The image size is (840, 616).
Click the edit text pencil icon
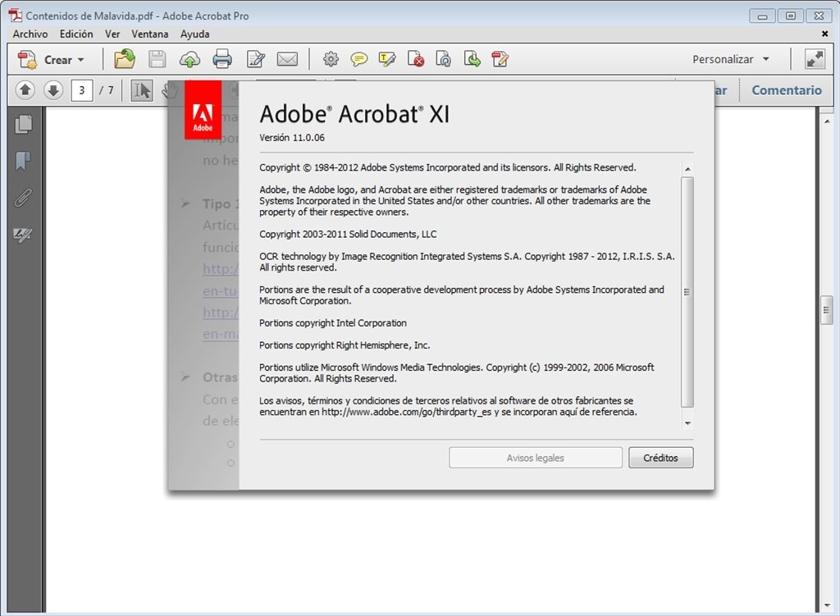[x=256, y=59]
